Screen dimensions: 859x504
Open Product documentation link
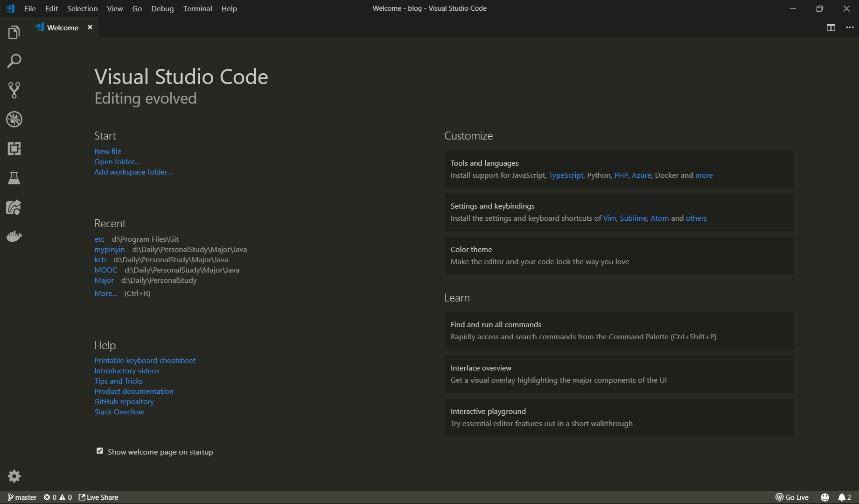point(134,391)
